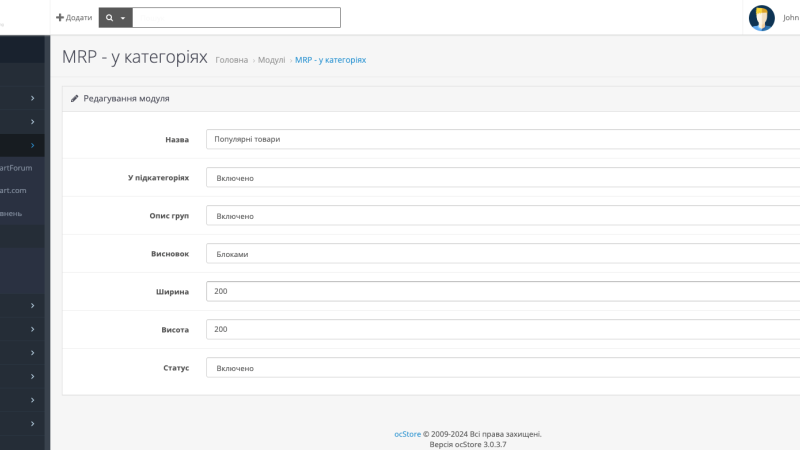Click the Версія ocStore 3.0.3.7 footer text
The width and height of the screenshot is (800, 450).
click(x=468, y=444)
